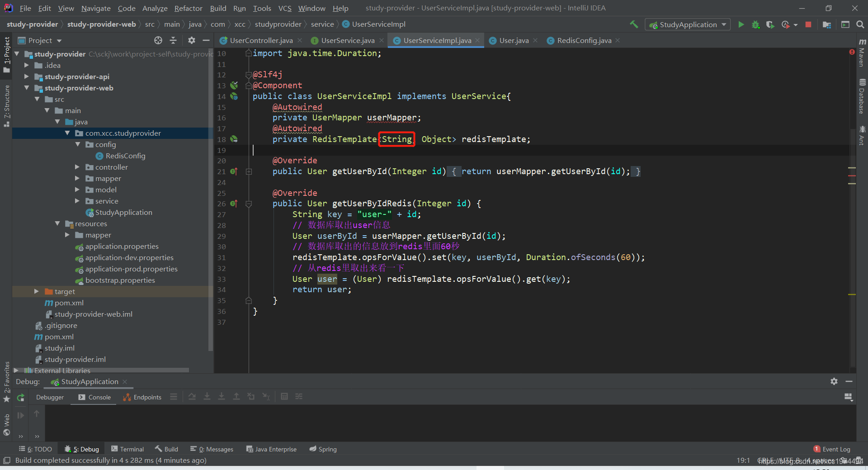
Task: Open Terminal tool window button
Action: (x=128, y=449)
